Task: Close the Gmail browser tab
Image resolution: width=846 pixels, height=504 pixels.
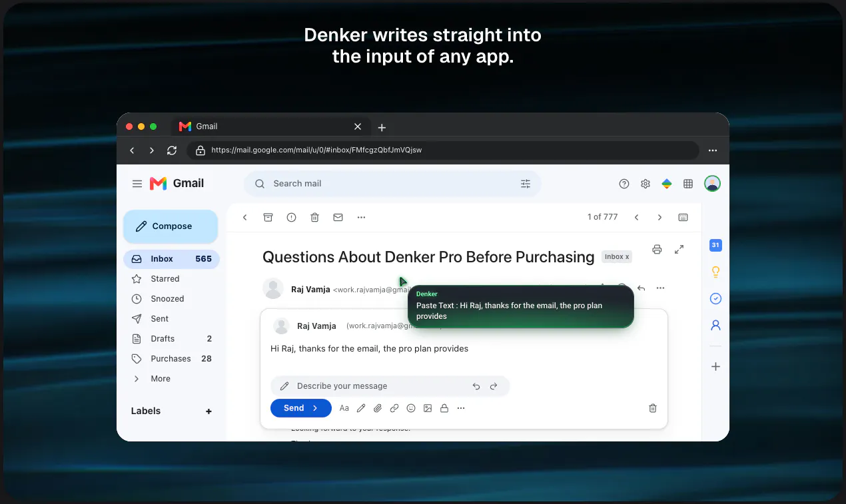Action: 358,126
